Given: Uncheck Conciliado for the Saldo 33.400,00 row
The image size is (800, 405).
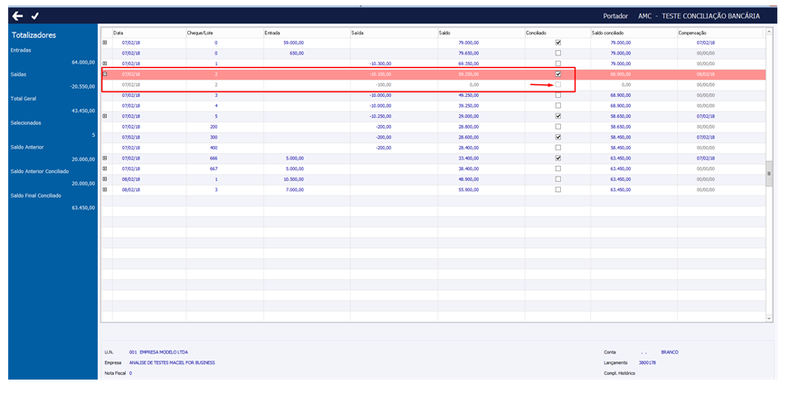Looking at the screenshot, I should 558,158.
